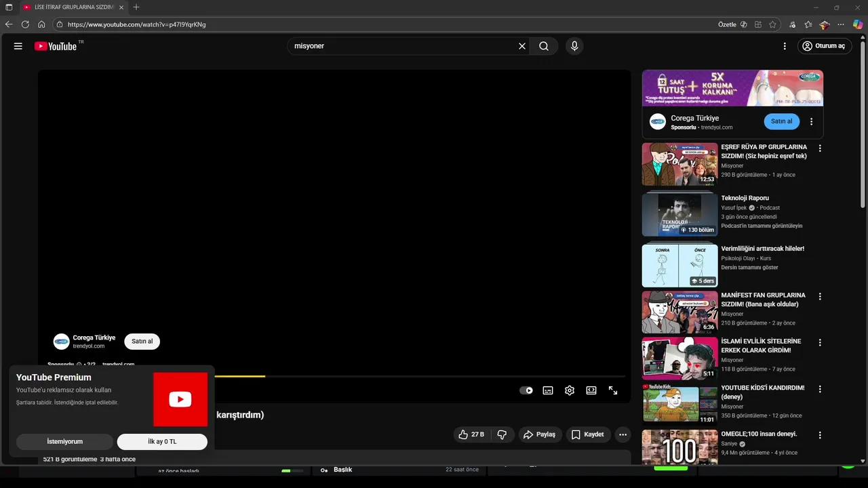Dislike the video with thumbs down
This screenshot has height=488, width=868.
[502, 434]
